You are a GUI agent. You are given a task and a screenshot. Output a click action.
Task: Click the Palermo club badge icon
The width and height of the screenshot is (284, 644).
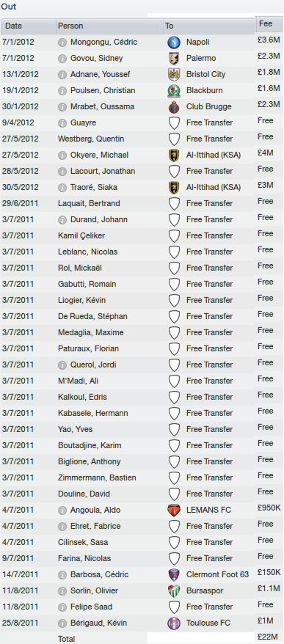tap(174, 59)
